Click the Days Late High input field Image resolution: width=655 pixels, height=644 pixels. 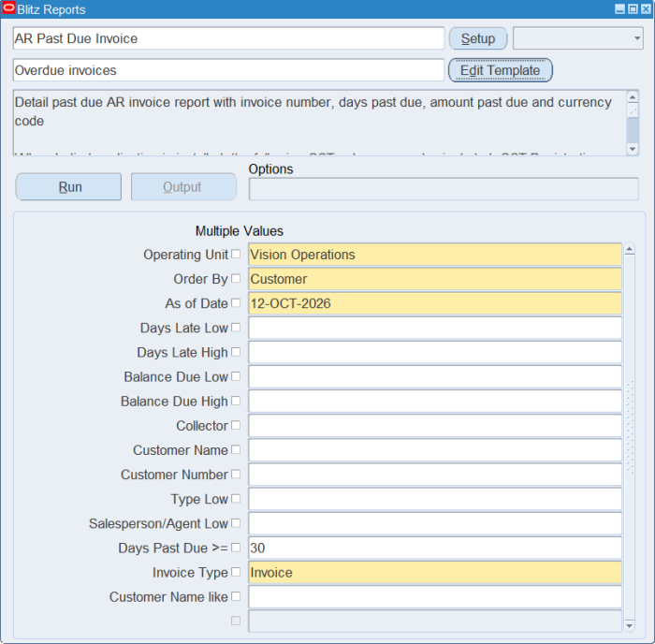(x=435, y=352)
